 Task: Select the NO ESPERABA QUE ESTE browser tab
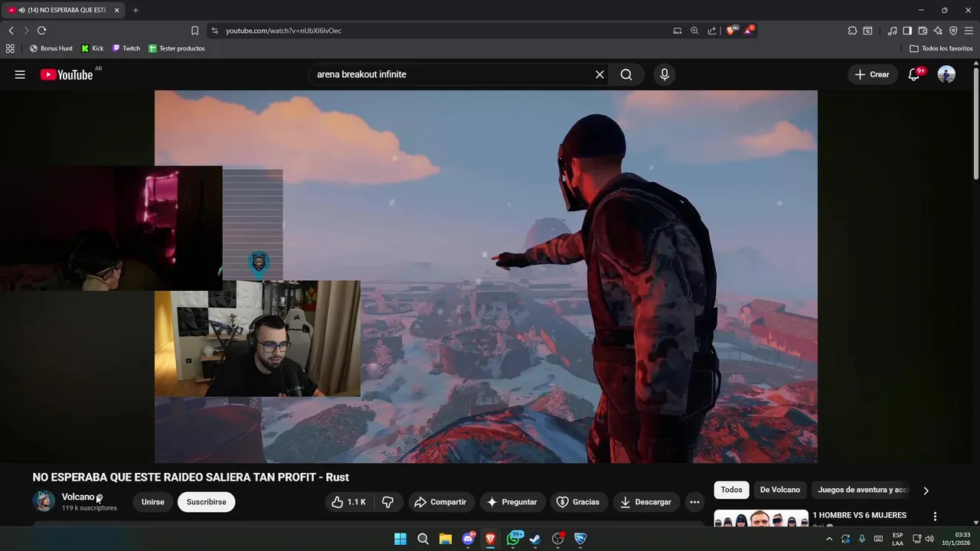(63, 10)
